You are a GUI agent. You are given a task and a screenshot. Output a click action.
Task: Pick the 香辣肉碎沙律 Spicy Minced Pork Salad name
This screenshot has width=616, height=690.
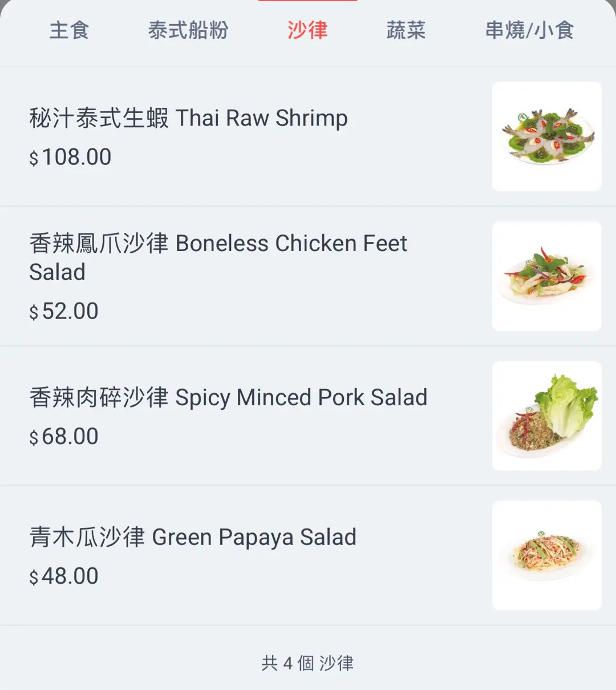[228, 397]
